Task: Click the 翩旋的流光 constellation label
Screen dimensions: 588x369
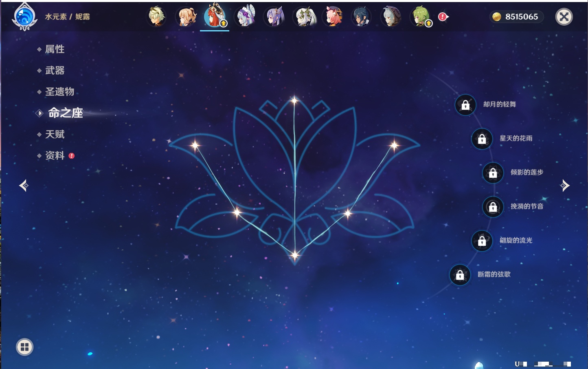Action: [x=516, y=240]
